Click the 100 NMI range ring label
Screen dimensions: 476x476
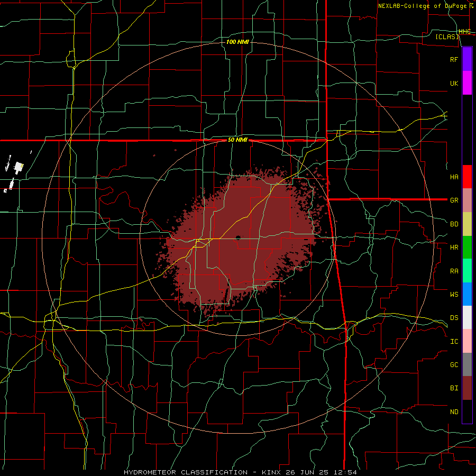(237, 42)
